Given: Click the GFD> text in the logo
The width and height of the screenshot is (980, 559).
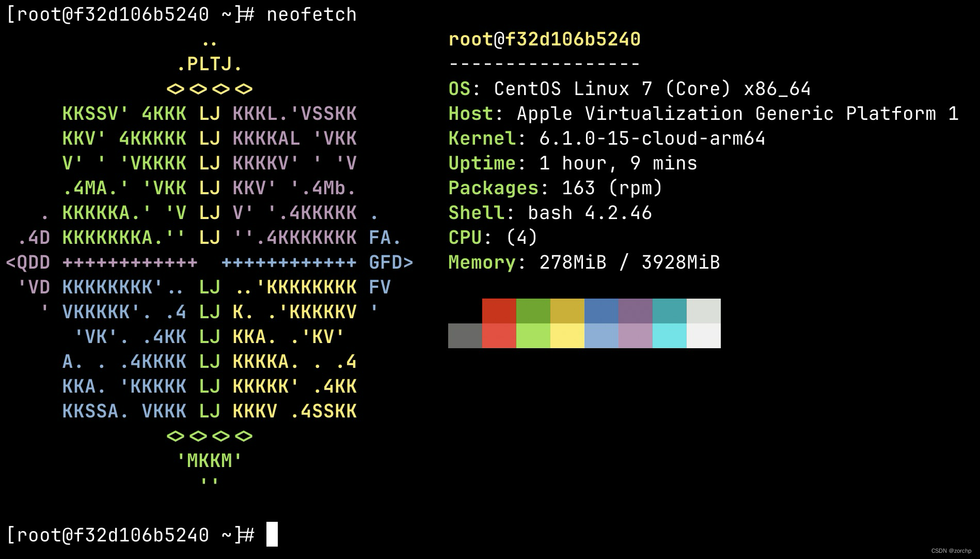Looking at the screenshot, I should (391, 262).
